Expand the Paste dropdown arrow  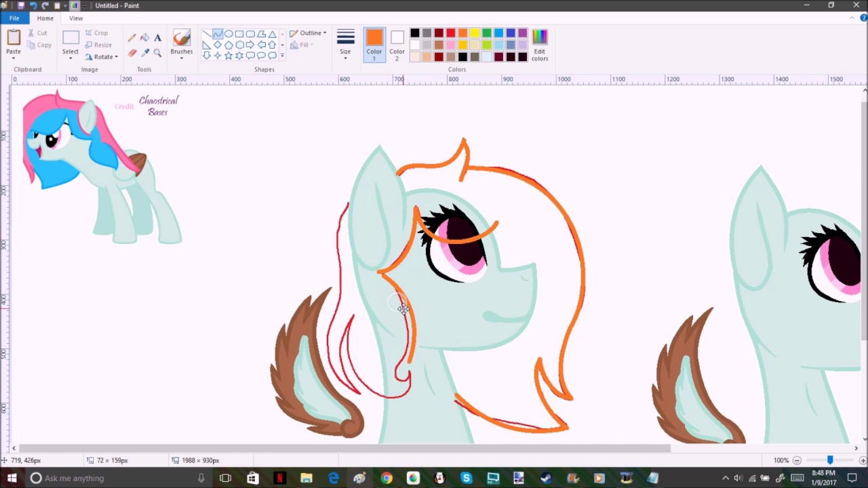pyautogui.click(x=14, y=58)
